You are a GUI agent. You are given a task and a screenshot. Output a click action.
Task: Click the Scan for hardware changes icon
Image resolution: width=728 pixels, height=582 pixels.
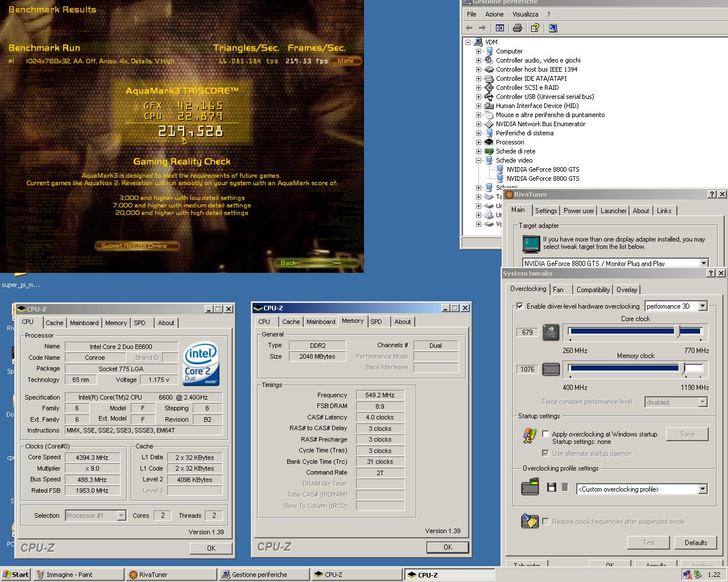553,28
